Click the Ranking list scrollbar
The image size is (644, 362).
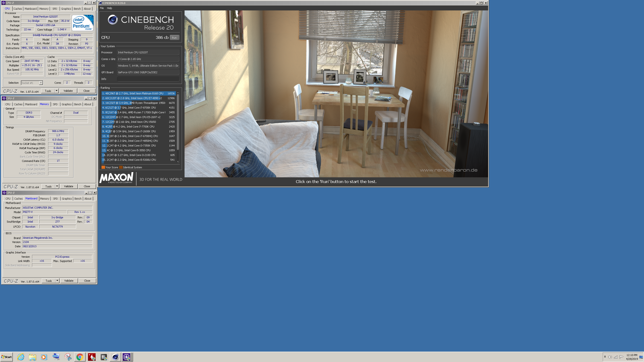tap(178, 127)
